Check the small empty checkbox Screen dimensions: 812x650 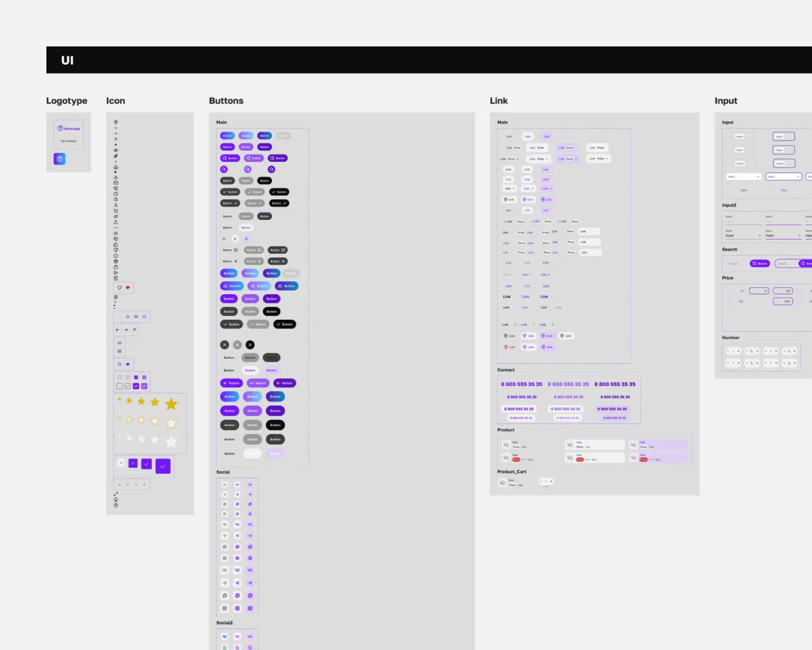(119, 377)
